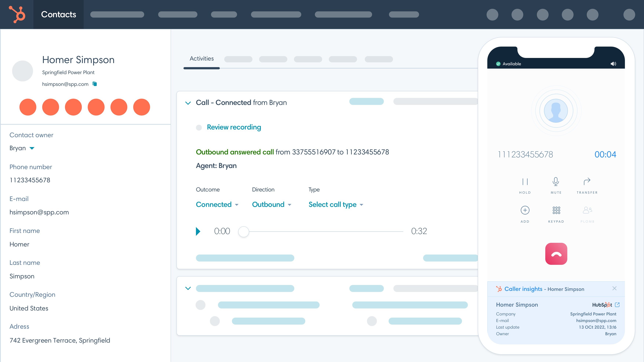Mute the ongoing call
The height and width of the screenshot is (362, 644).
point(556,185)
